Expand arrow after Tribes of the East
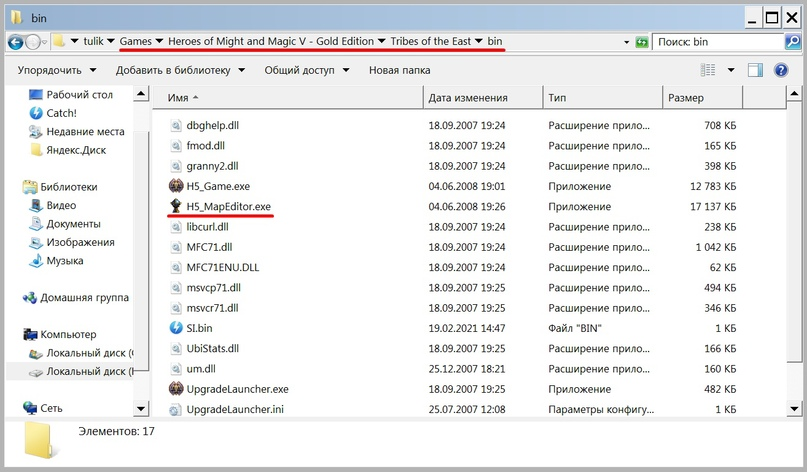 479,41
